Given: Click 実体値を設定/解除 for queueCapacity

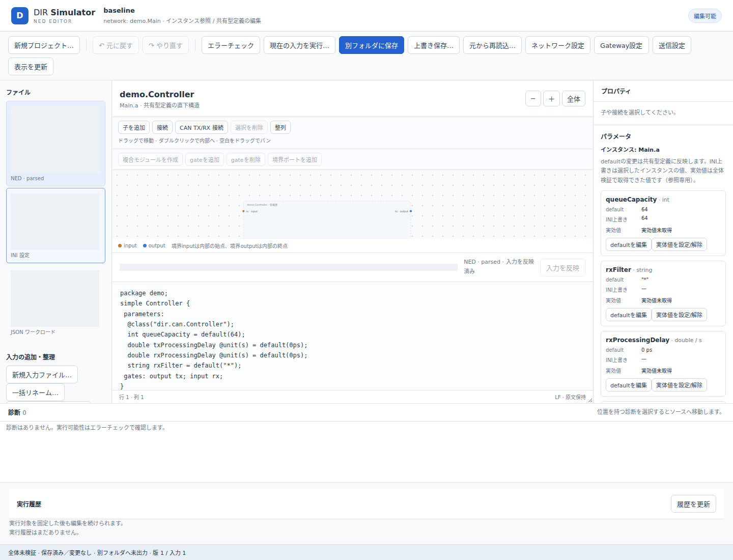Looking at the screenshot, I should 679,244.
